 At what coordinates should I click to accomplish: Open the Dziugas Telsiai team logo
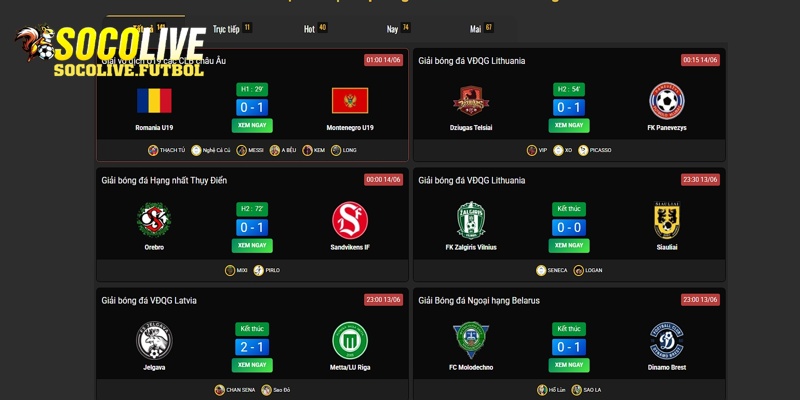(471, 101)
